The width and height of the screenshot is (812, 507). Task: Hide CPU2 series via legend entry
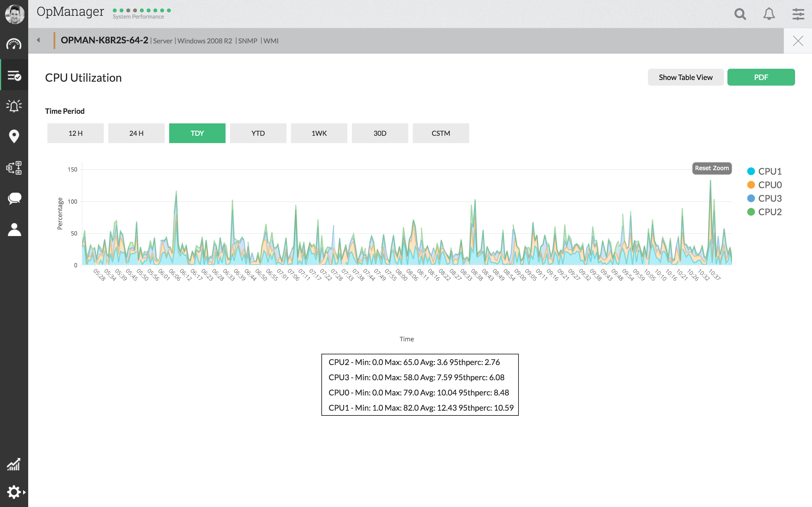pyautogui.click(x=765, y=212)
